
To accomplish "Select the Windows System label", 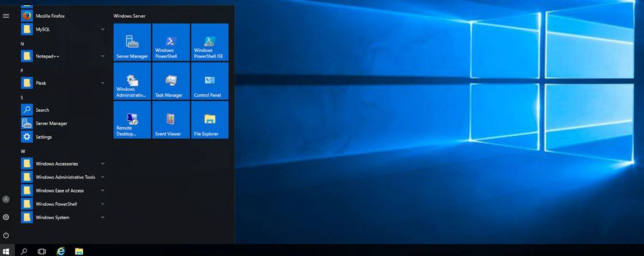I will 52,217.
